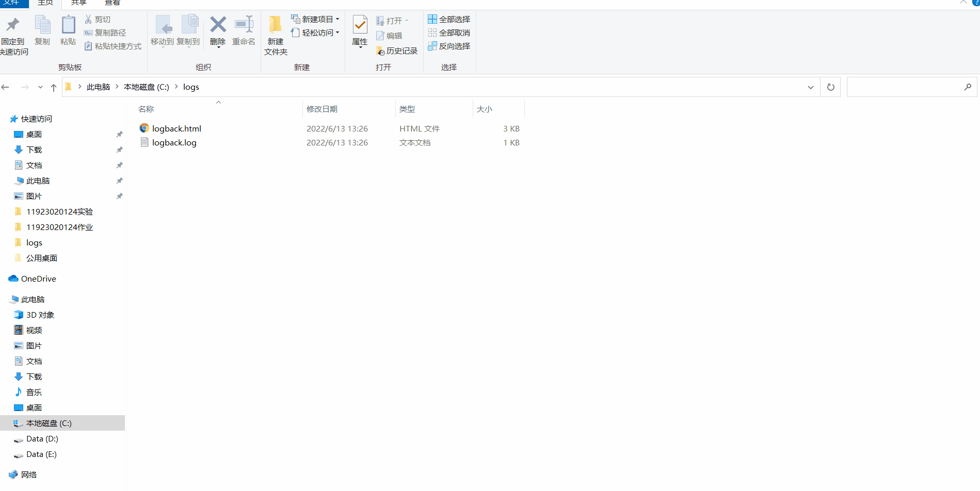
Task: Sort files by the 修改日期 column header
Action: point(322,108)
